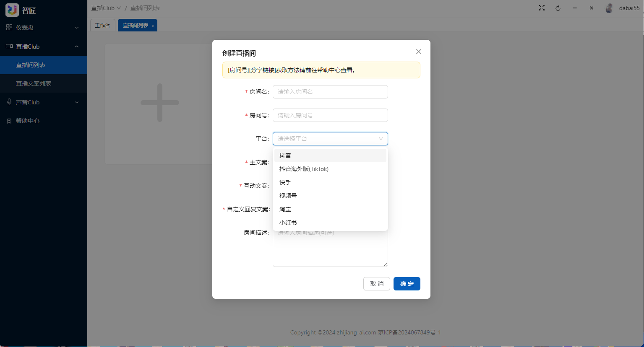The height and width of the screenshot is (347, 644).
Task: Select 抖音 from platform list
Action: 285,155
